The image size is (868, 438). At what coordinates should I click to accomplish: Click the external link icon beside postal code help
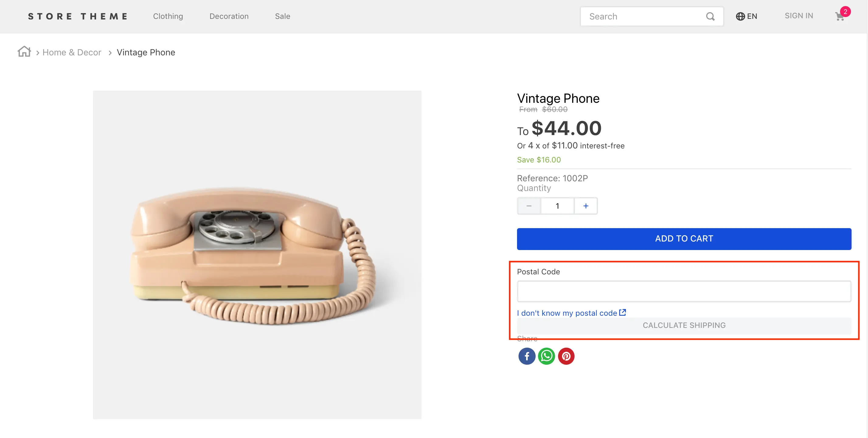[622, 312]
